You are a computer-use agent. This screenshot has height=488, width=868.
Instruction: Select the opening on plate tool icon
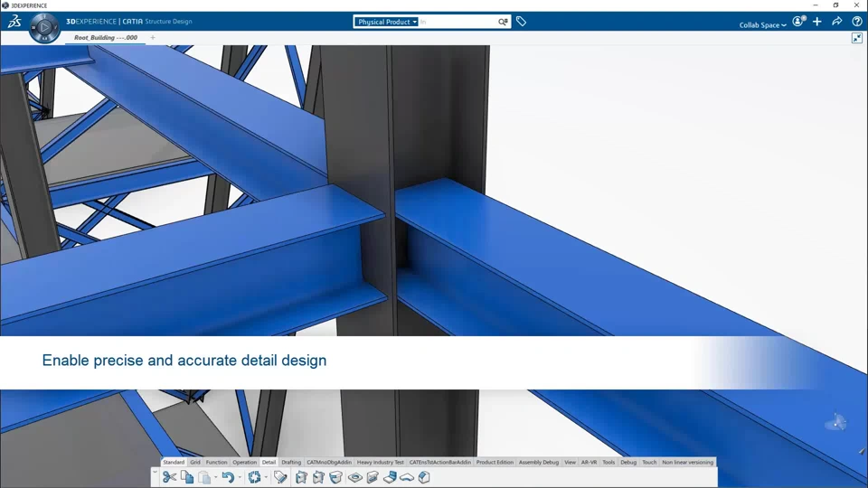coord(354,477)
